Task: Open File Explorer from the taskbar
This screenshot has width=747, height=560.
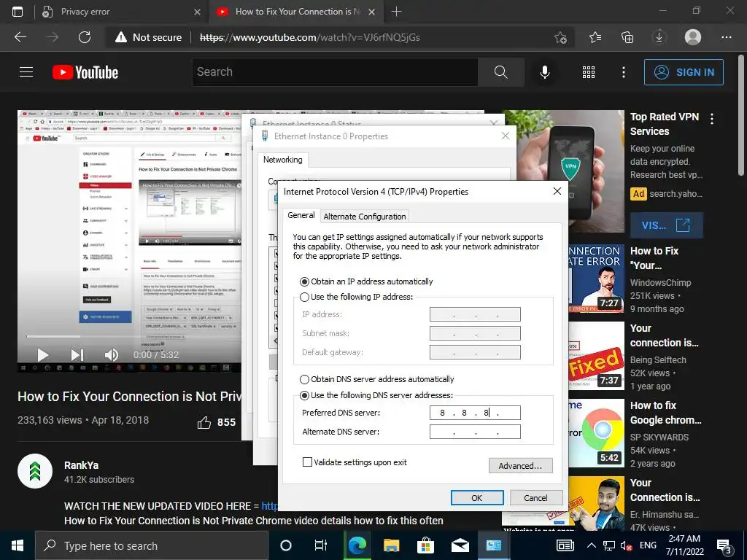Action: [x=391, y=545]
